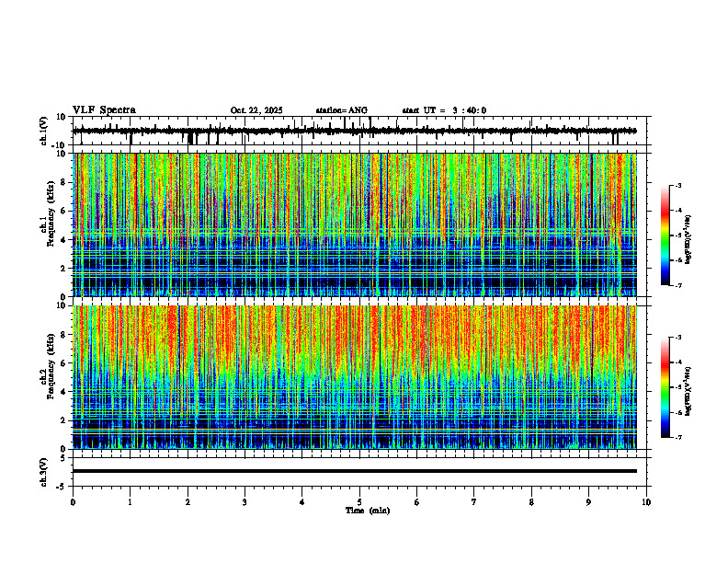
Task: Click time axis tick label "9"
Action: 588,502
